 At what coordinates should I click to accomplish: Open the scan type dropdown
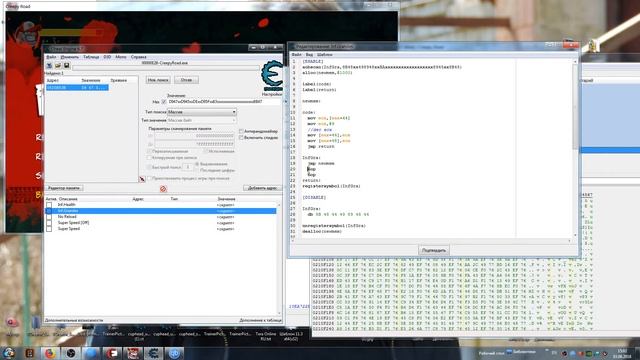click(x=202, y=112)
